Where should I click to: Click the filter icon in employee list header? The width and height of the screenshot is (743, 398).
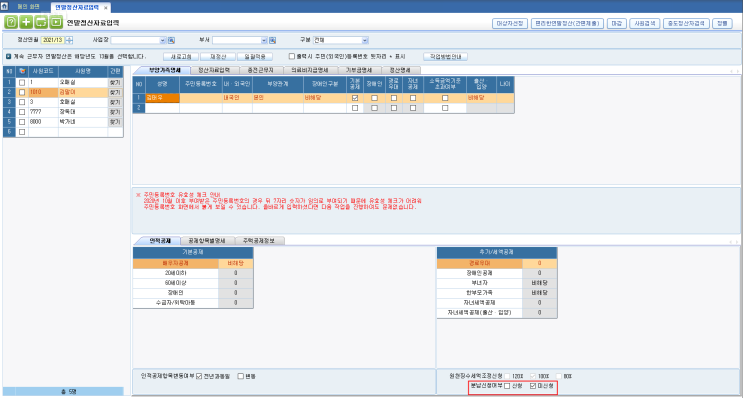pos(21,71)
